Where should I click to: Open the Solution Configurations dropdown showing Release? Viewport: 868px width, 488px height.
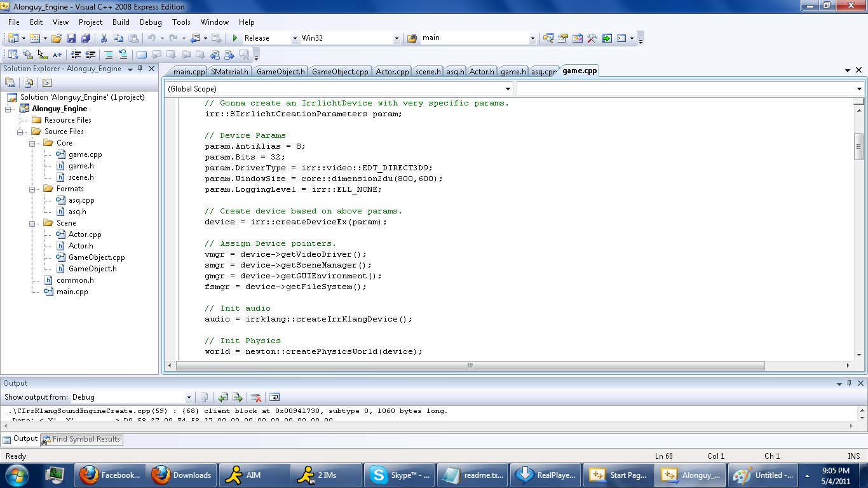(x=295, y=38)
